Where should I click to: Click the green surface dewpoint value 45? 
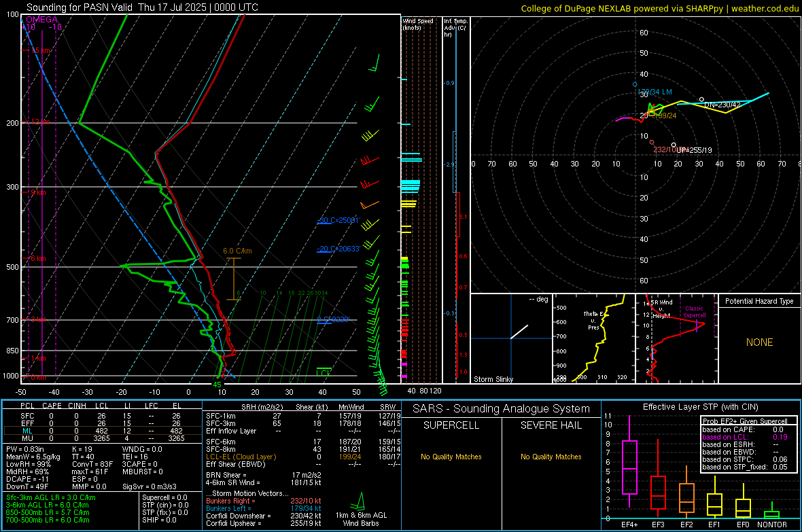tap(217, 385)
